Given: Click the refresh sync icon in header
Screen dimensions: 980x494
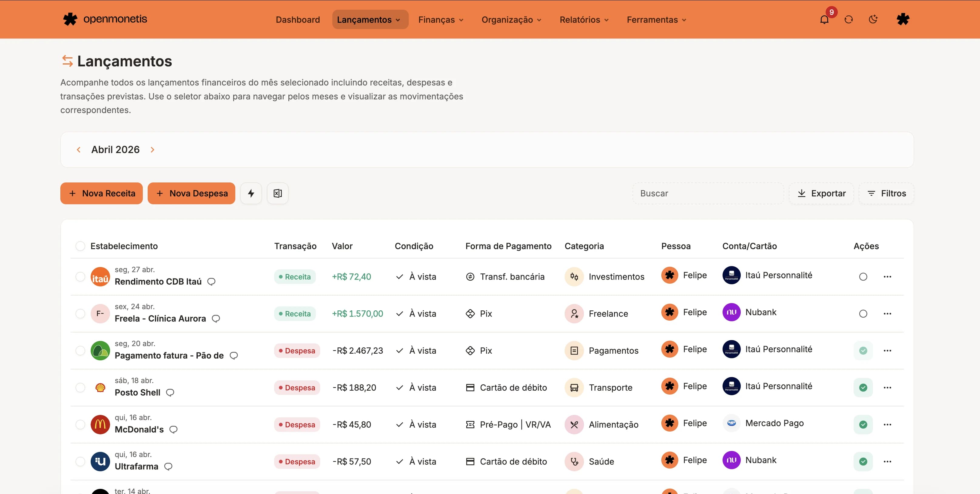Looking at the screenshot, I should pyautogui.click(x=848, y=20).
